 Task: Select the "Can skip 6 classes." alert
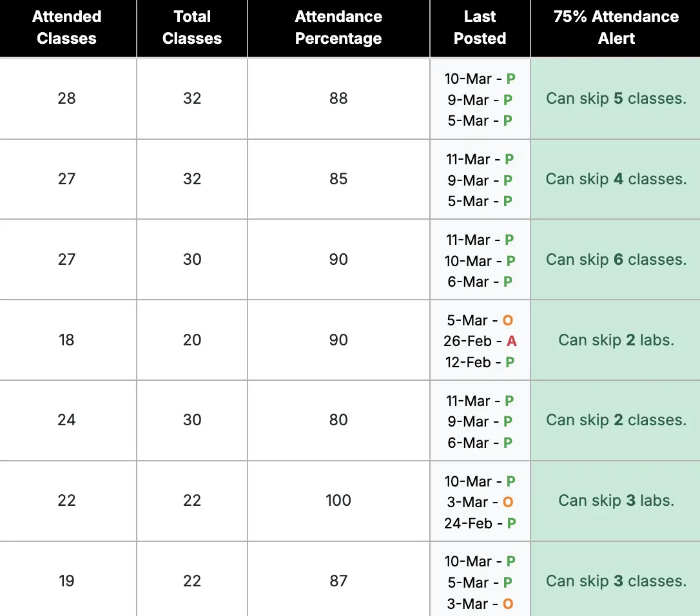coord(616,260)
